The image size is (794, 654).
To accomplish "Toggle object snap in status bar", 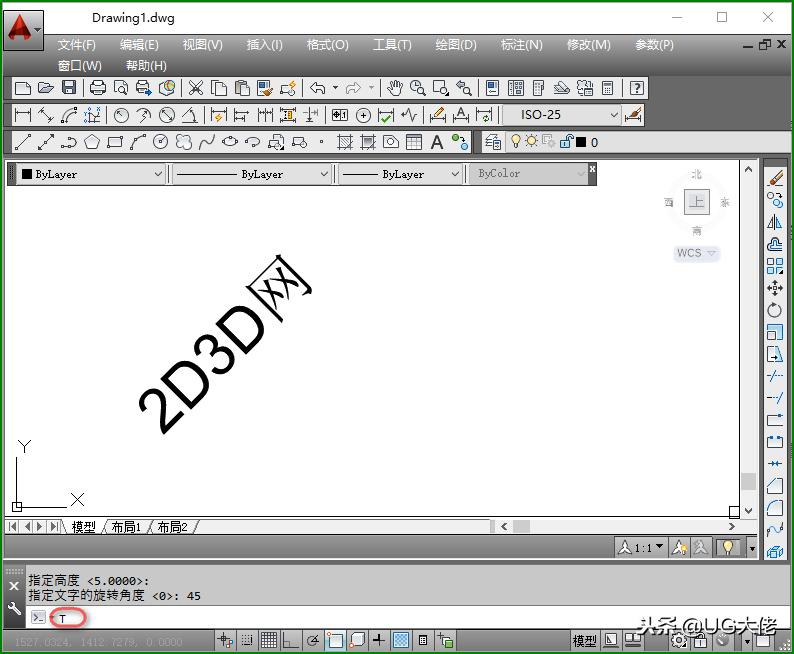I will point(335,640).
